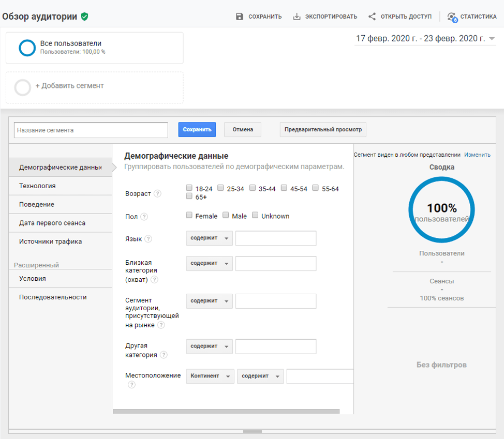Click the Все пользователи segment circle
Screen dimensions: 504x439
[x=27, y=48]
